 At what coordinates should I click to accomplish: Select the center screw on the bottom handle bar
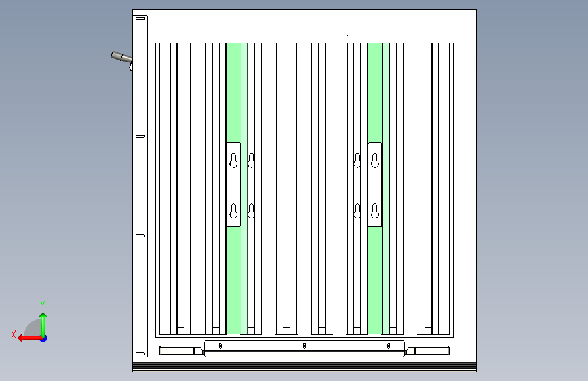[304, 346]
